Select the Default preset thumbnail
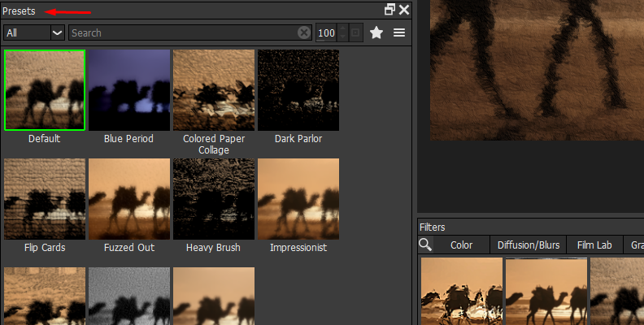 45,90
